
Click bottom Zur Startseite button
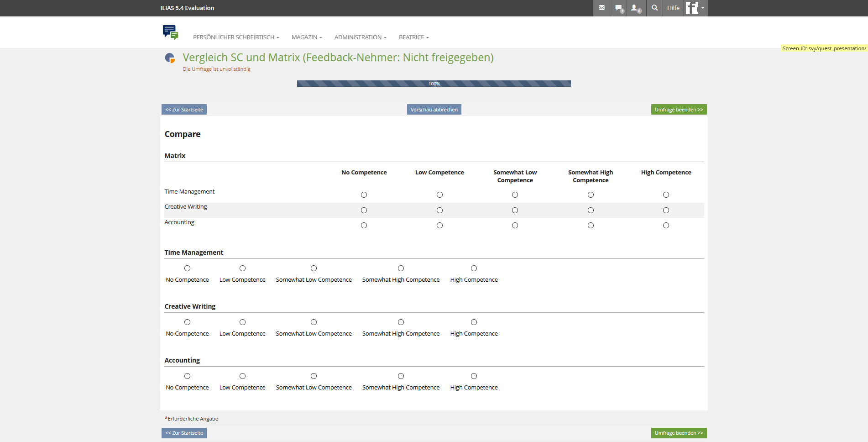(184, 433)
